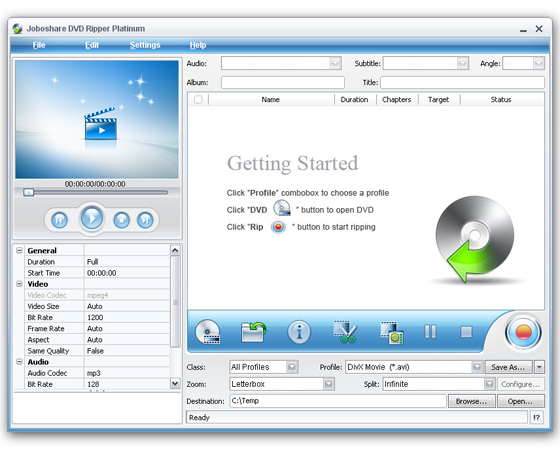Collapse the General properties group

coord(19,250)
